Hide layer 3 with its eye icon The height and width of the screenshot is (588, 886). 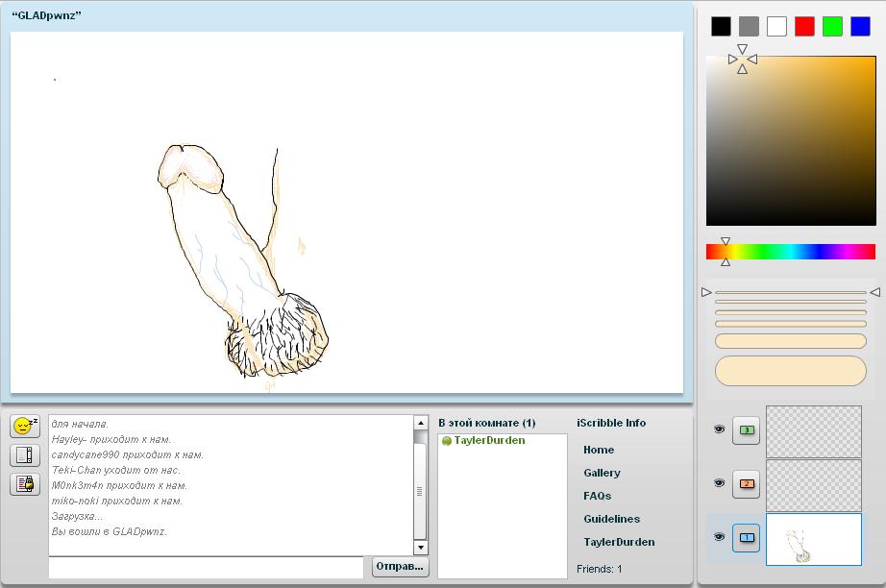point(719,430)
